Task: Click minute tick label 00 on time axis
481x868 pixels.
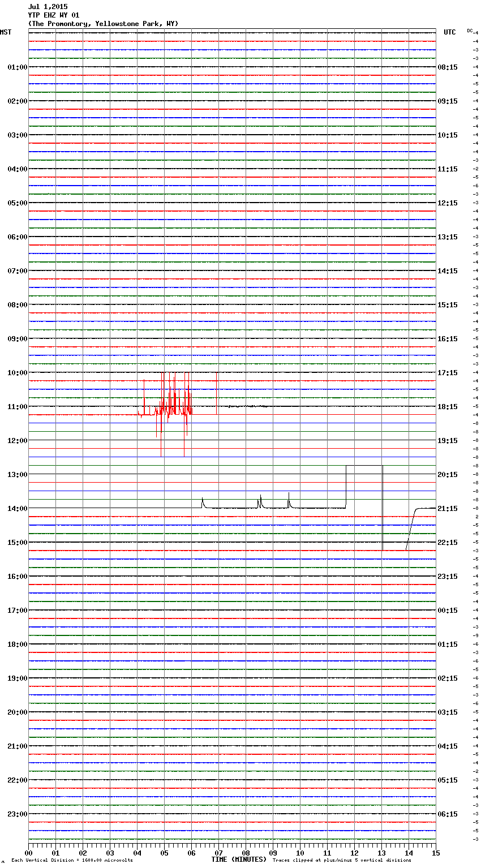Action: coord(28,853)
